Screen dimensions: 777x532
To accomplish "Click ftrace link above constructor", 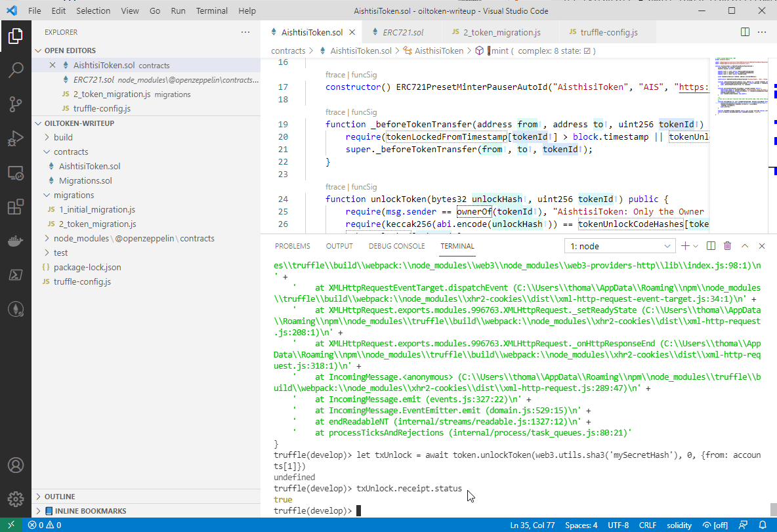I will tap(335, 75).
